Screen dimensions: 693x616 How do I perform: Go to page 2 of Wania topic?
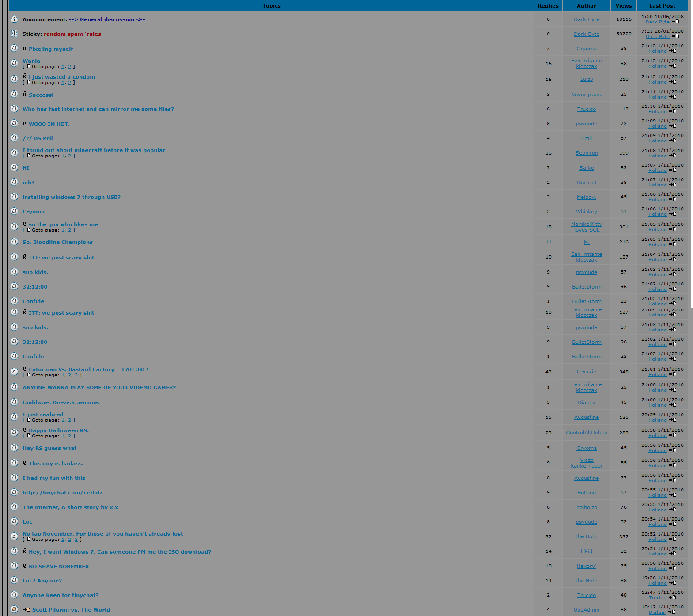click(x=69, y=67)
